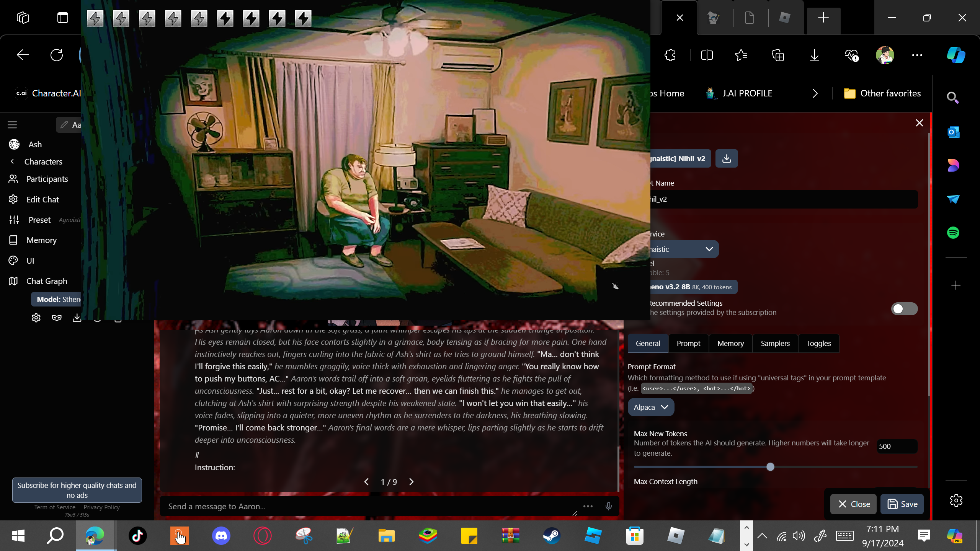This screenshot has width=980, height=551.
Task: Switch to the Samplers tab
Action: [775, 343]
